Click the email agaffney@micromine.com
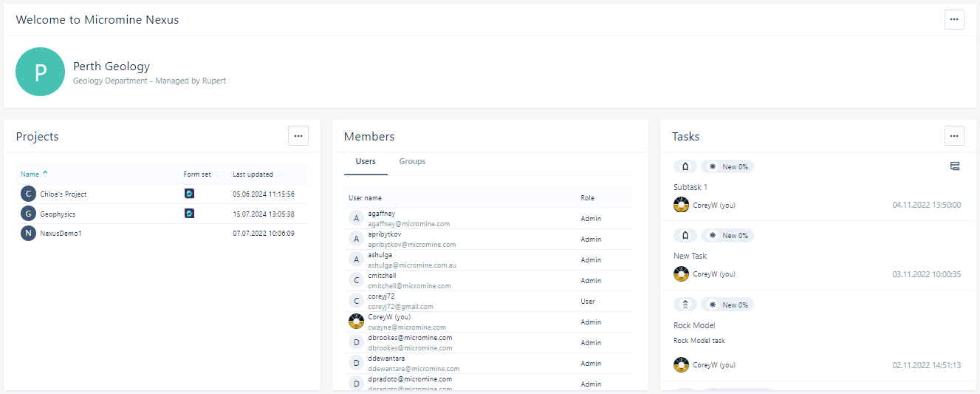The width and height of the screenshot is (980, 394). click(409, 224)
